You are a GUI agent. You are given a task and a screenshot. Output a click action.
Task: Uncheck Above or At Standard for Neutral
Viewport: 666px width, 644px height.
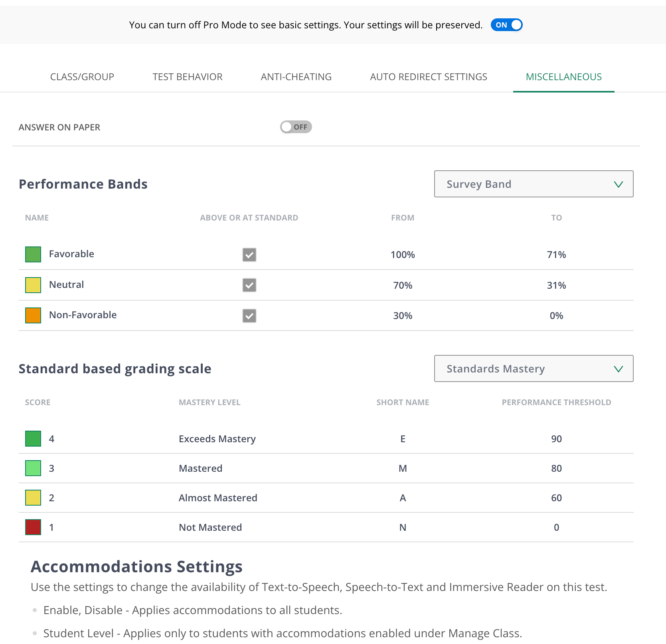pos(249,285)
